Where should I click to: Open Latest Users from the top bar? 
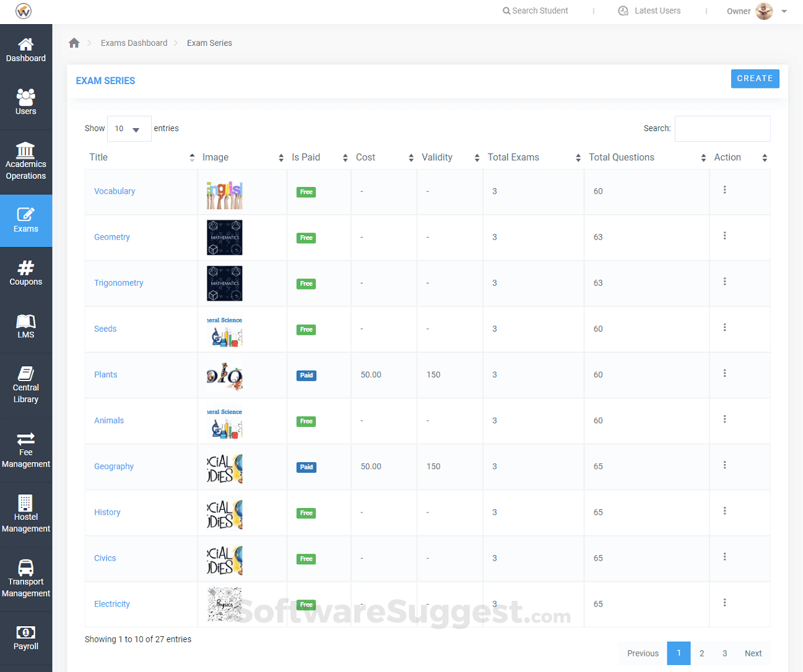point(649,11)
